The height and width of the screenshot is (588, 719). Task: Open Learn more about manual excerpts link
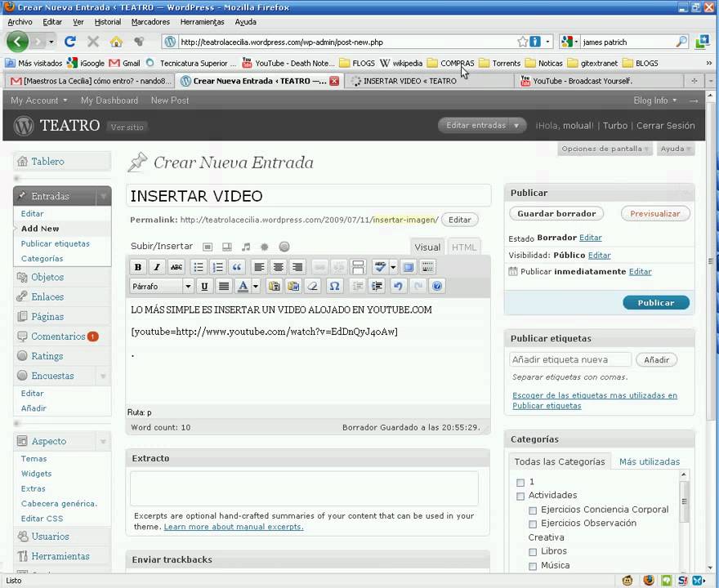click(234, 527)
